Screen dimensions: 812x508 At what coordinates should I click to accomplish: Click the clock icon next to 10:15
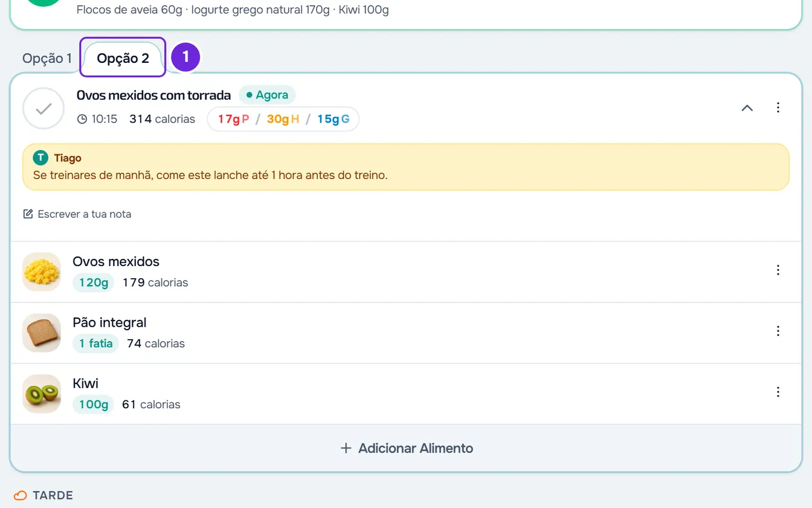pyautogui.click(x=82, y=119)
